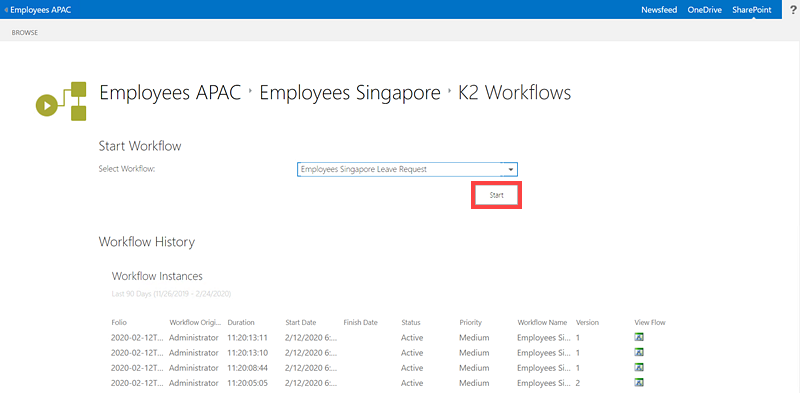The width and height of the screenshot is (800, 393).
Task: Expand the Select Workflow dropdown arrow
Action: [510, 169]
